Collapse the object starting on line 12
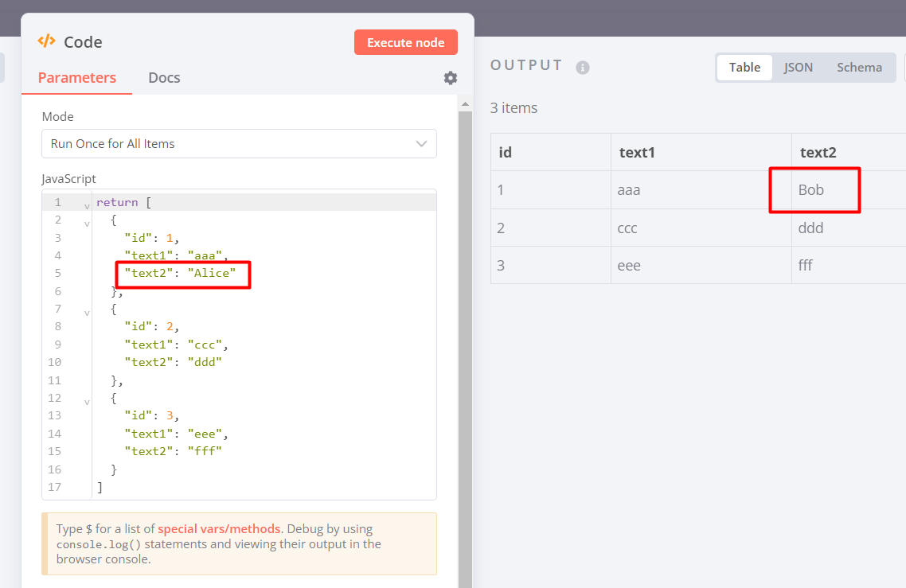 (87, 402)
